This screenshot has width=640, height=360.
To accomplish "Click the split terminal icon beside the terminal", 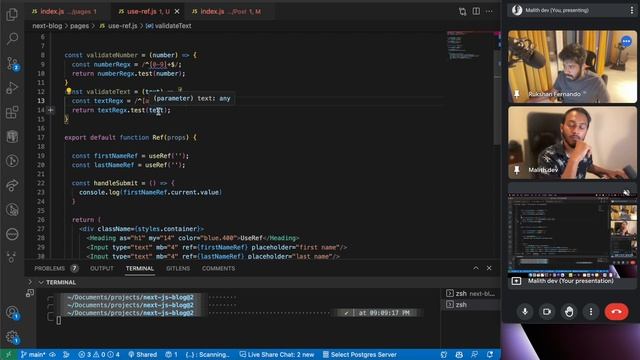I will point(30,293).
